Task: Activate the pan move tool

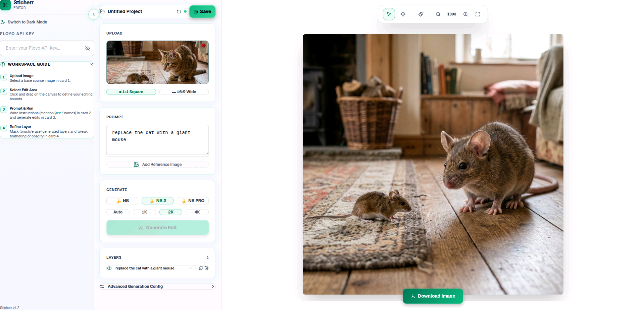Action: coord(403,14)
